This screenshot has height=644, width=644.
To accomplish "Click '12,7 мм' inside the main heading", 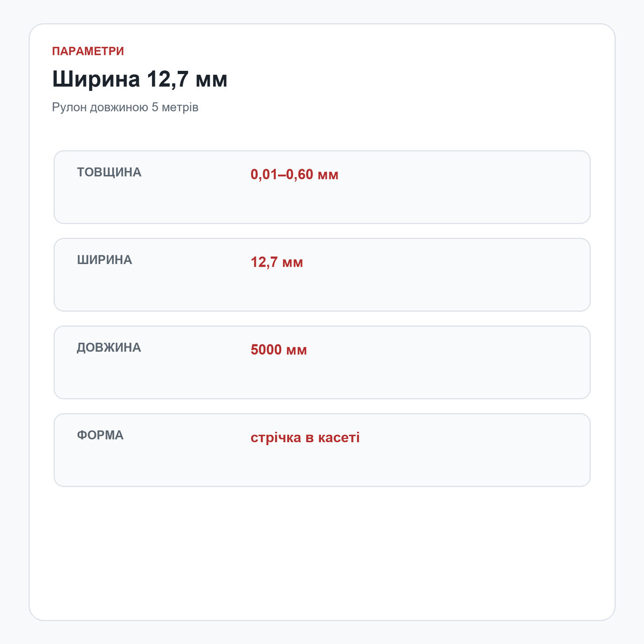I will click(x=187, y=79).
